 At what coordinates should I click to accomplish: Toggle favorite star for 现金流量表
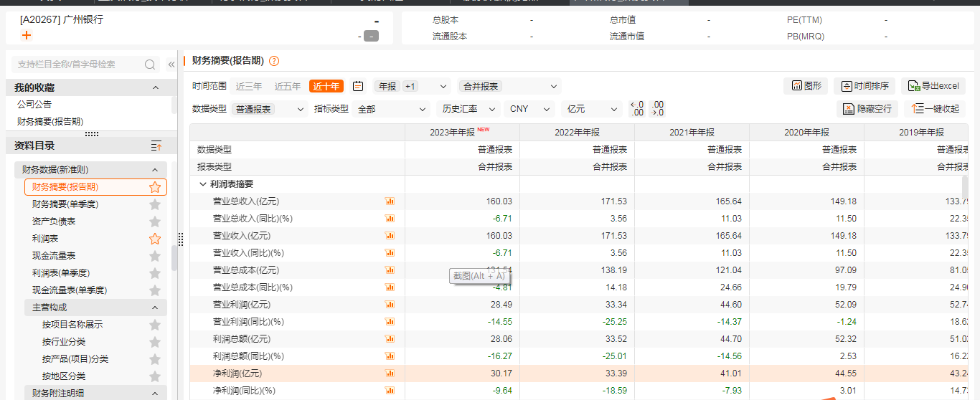(x=155, y=256)
